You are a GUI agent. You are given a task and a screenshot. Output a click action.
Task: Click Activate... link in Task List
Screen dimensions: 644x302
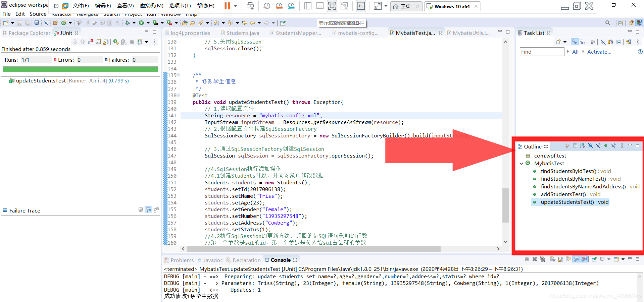pos(599,52)
